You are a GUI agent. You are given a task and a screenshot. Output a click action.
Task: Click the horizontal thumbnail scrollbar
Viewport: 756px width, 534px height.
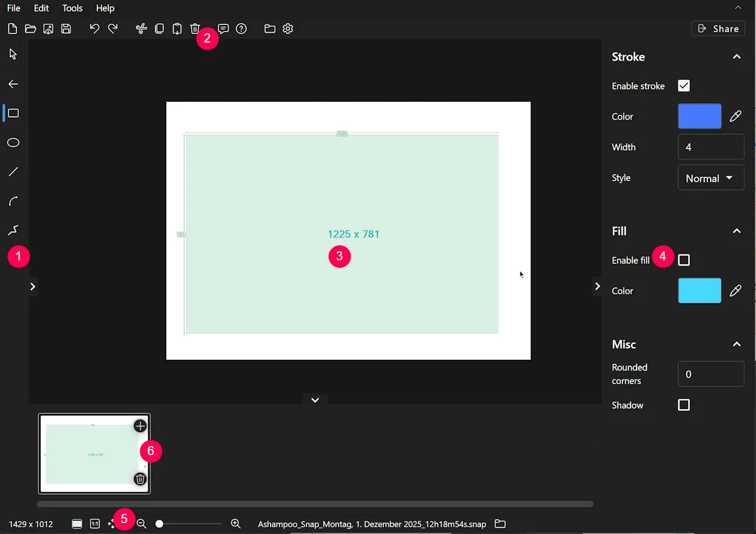click(315, 504)
